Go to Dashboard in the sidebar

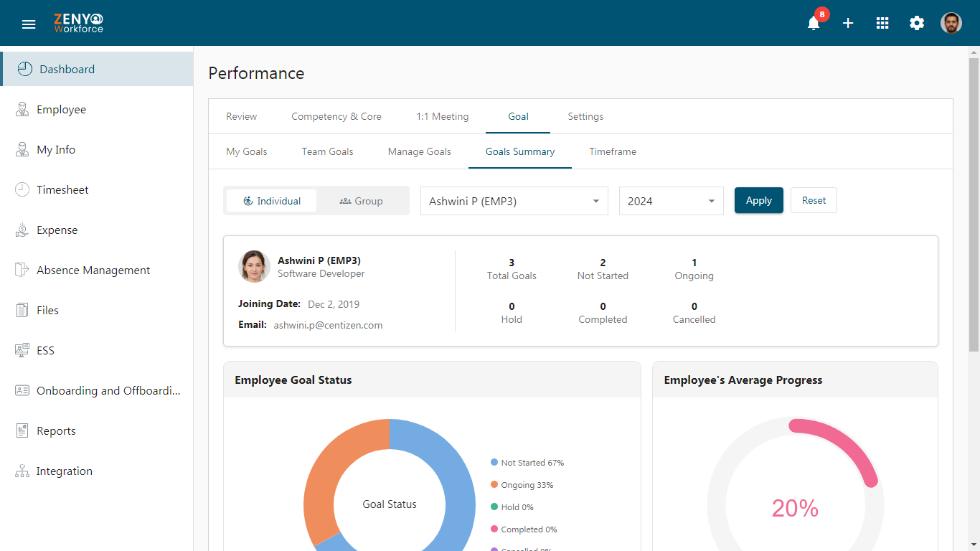click(x=97, y=69)
